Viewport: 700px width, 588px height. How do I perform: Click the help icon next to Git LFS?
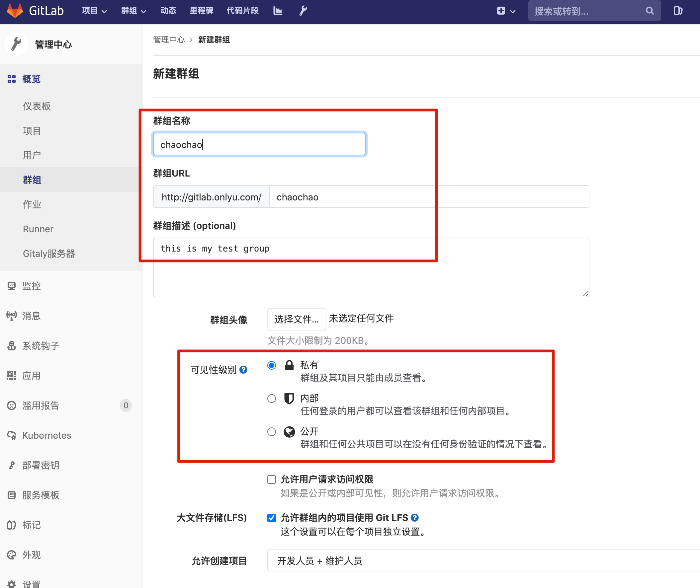coord(414,518)
